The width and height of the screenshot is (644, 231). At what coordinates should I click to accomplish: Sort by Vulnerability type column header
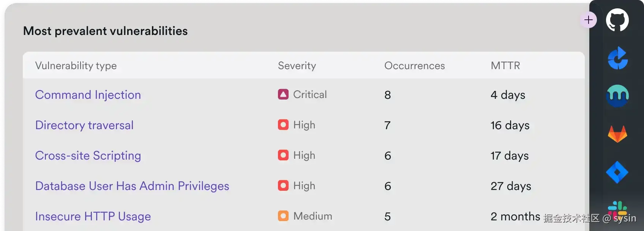[76, 65]
